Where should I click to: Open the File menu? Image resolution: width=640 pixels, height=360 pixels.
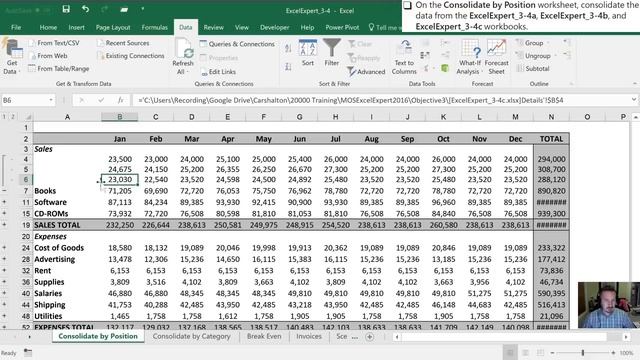click(x=16, y=27)
